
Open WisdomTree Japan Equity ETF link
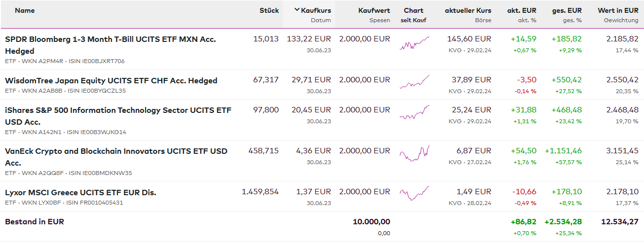click(111, 80)
